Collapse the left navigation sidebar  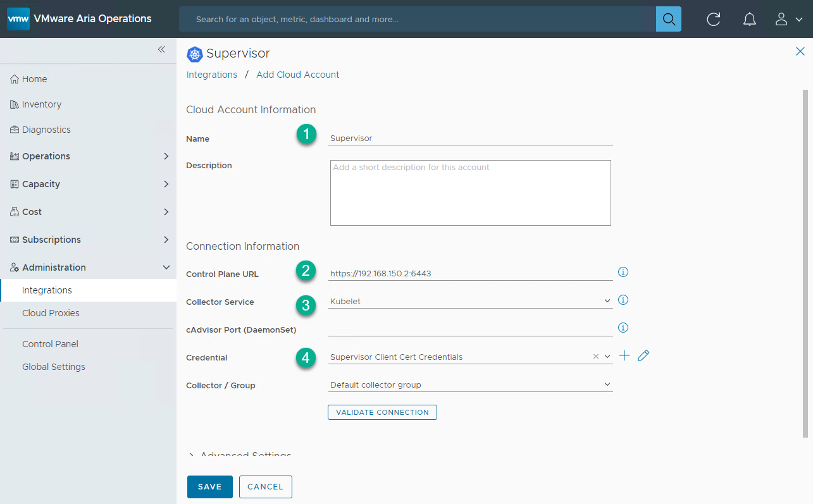coord(161,50)
